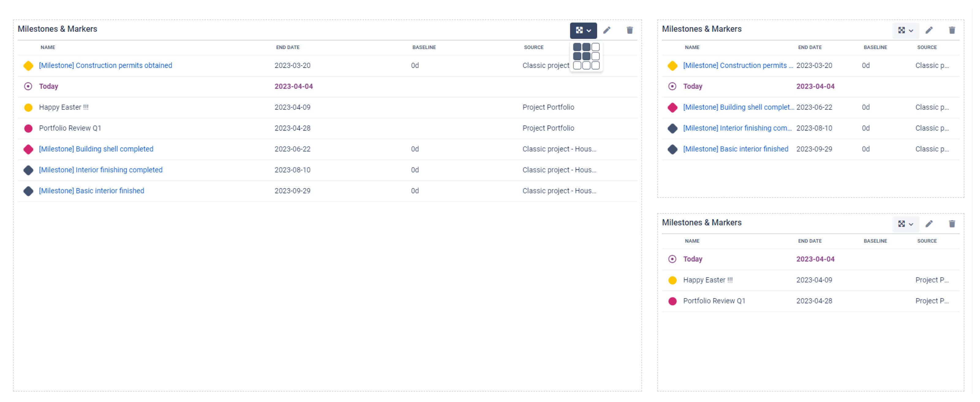The height and width of the screenshot is (402, 980).
Task: Open resize dropdown of upper right widget
Action: point(906,30)
